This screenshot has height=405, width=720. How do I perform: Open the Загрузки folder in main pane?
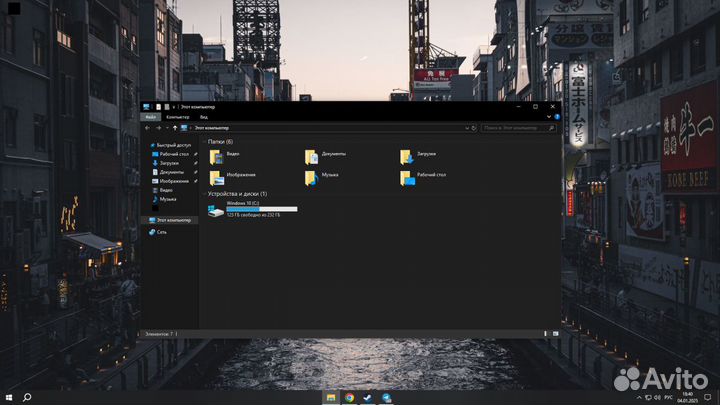406,156
